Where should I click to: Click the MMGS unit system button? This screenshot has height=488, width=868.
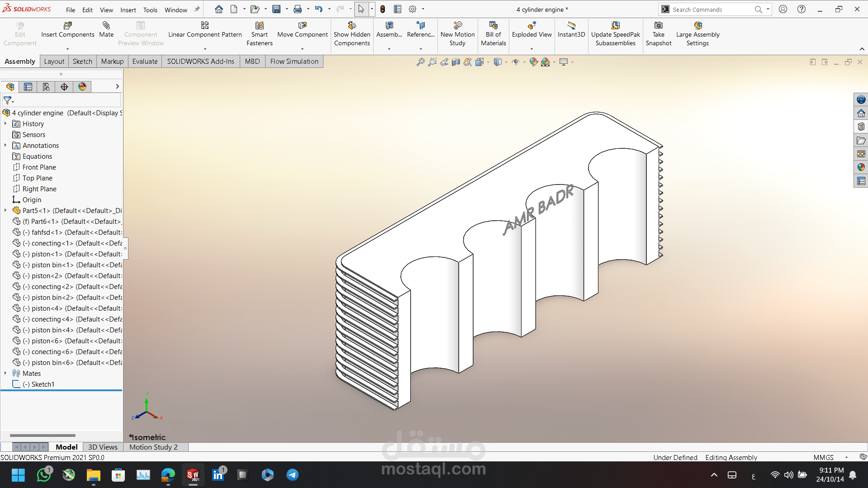823,457
